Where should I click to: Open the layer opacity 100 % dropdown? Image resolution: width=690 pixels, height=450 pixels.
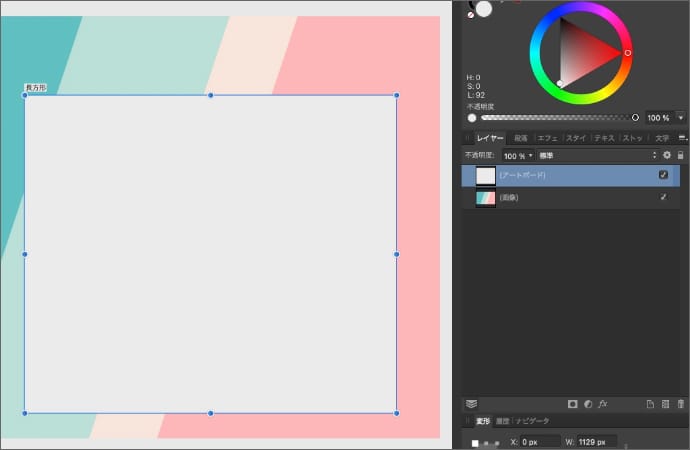[518, 156]
